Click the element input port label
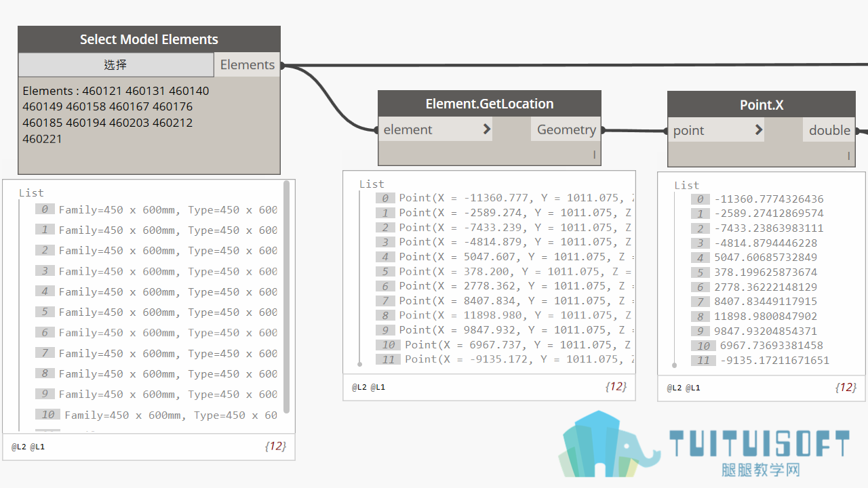The image size is (868, 488). 408,129
